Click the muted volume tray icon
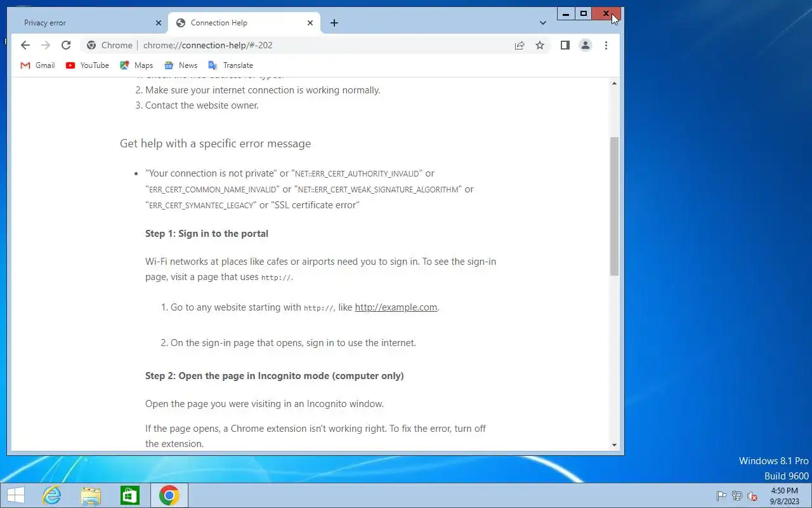Screen dimensions: 812x508 tap(752, 496)
